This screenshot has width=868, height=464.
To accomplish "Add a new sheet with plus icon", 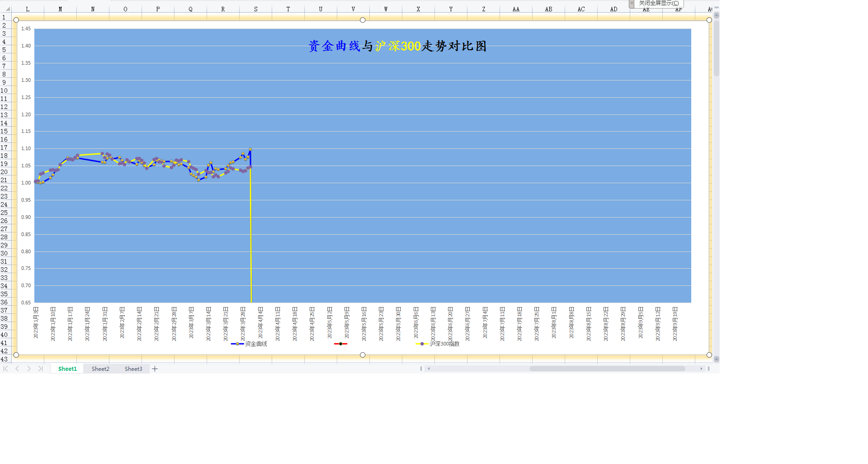I will (x=155, y=369).
